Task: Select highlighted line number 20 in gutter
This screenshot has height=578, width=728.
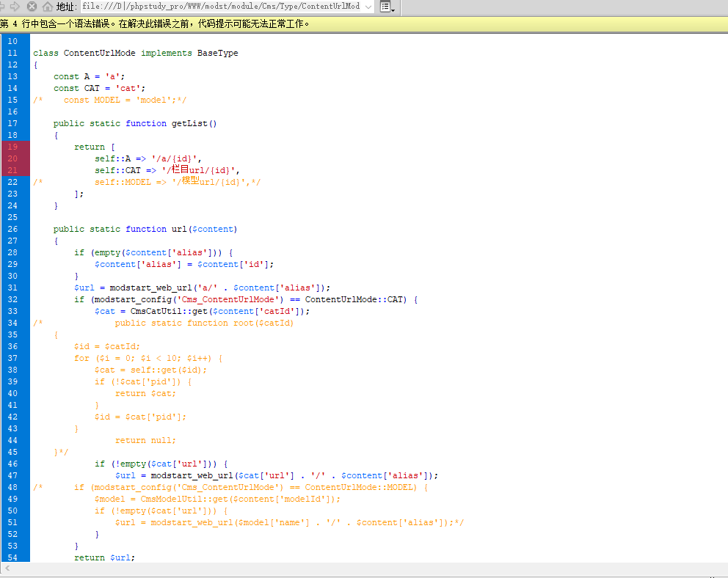Action: (12, 158)
